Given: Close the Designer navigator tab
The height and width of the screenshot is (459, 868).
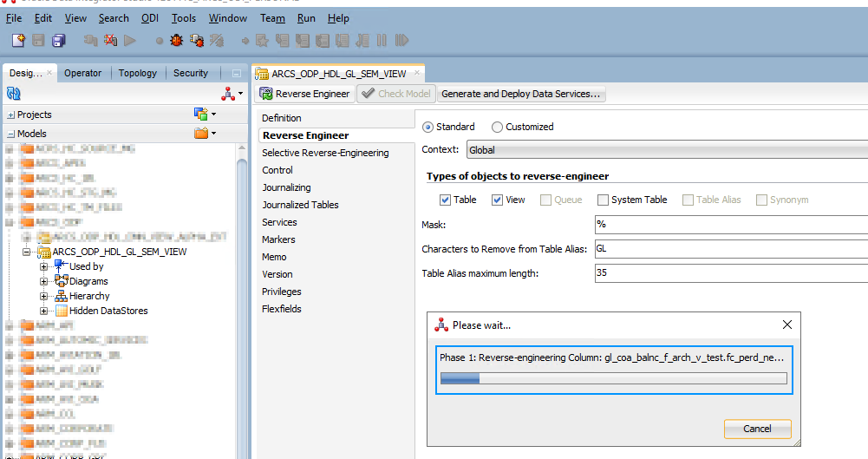Looking at the screenshot, I should click(x=49, y=73).
